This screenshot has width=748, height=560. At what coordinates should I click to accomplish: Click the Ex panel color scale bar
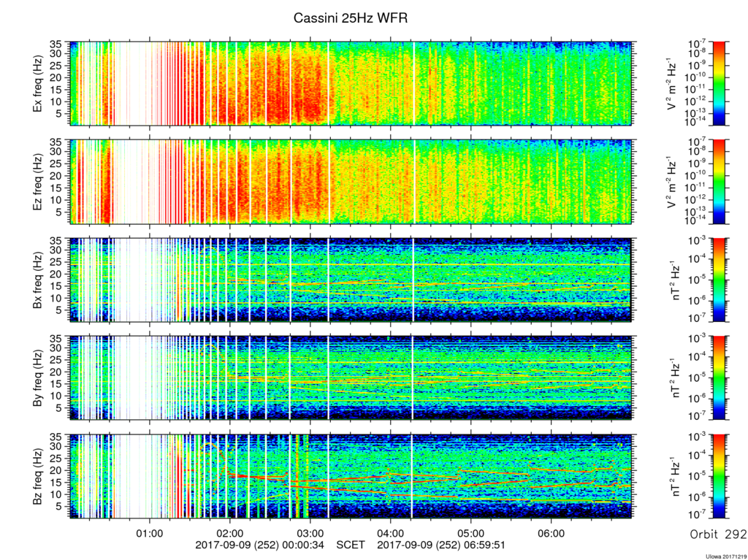click(x=719, y=83)
